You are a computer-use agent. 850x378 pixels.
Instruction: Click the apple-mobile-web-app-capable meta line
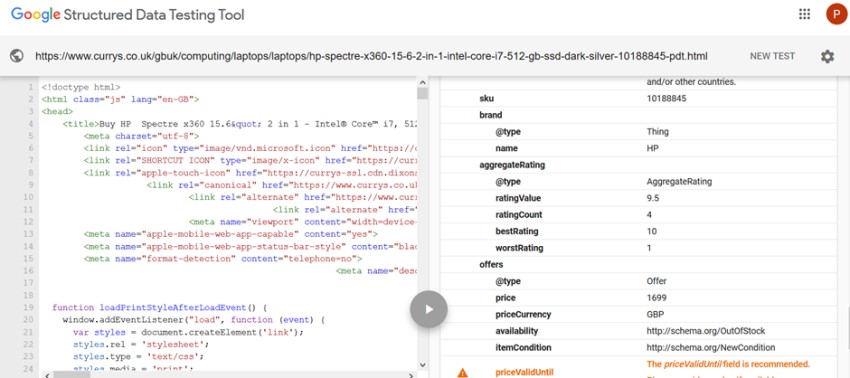tap(230, 234)
